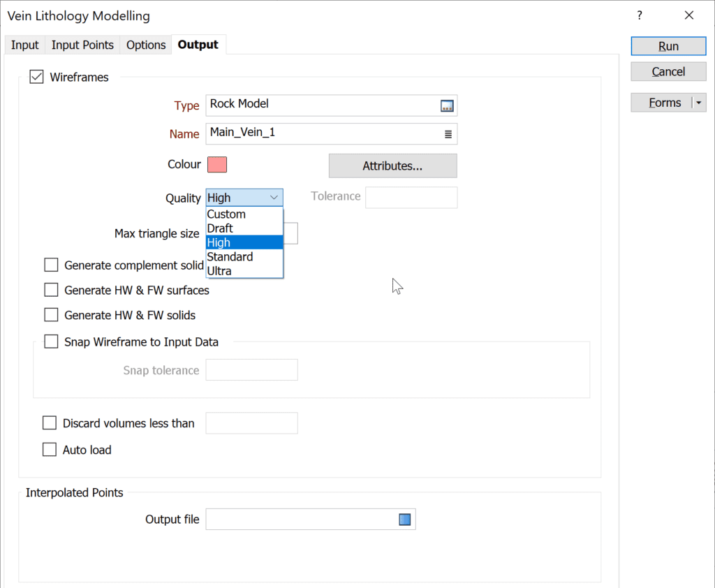The height and width of the screenshot is (588, 715).
Task: Pick the pink Colour swatch
Action: pyautogui.click(x=217, y=165)
